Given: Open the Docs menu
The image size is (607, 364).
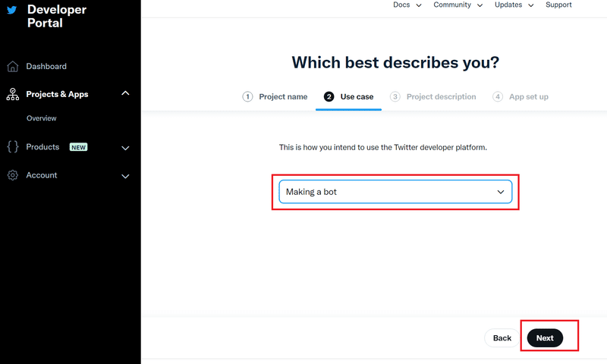Looking at the screenshot, I should 407,5.
